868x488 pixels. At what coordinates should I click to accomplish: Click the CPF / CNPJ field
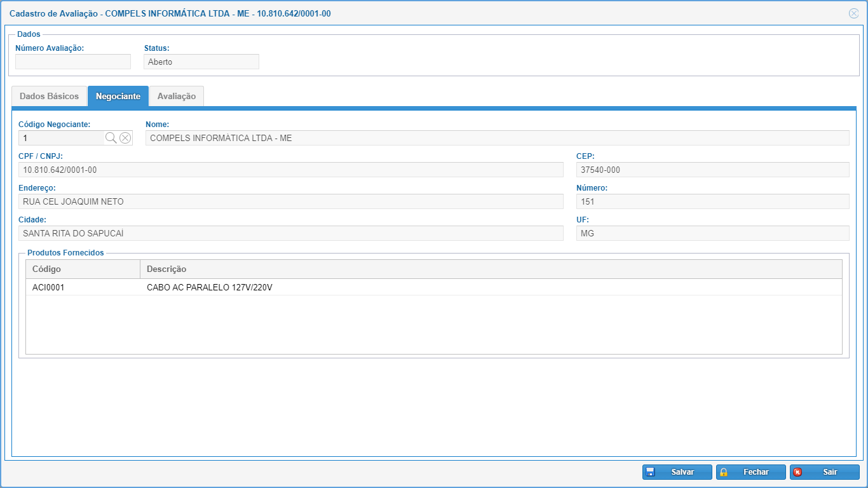291,170
